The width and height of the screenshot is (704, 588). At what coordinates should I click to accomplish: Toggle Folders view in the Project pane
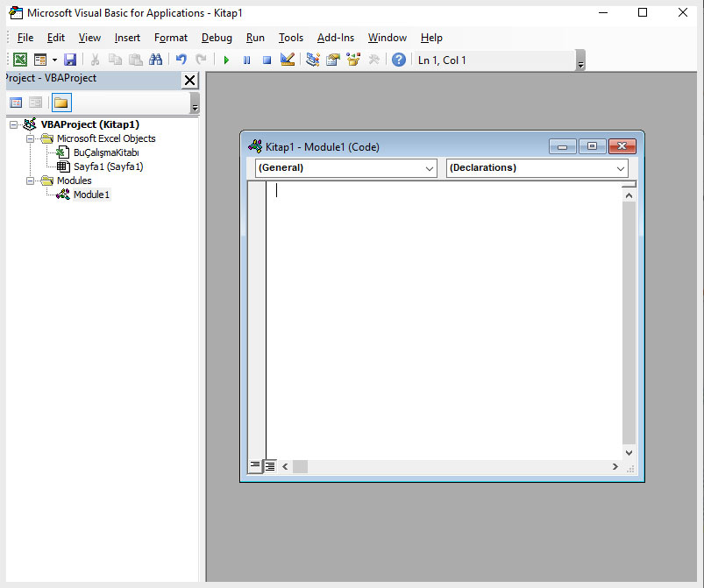click(61, 103)
